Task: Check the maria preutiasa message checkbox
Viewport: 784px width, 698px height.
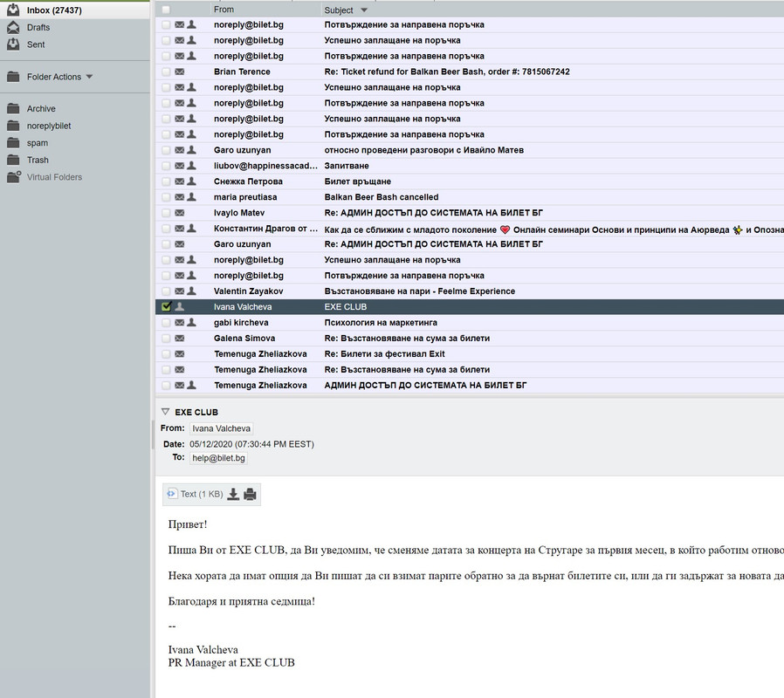Action: [166, 197]
